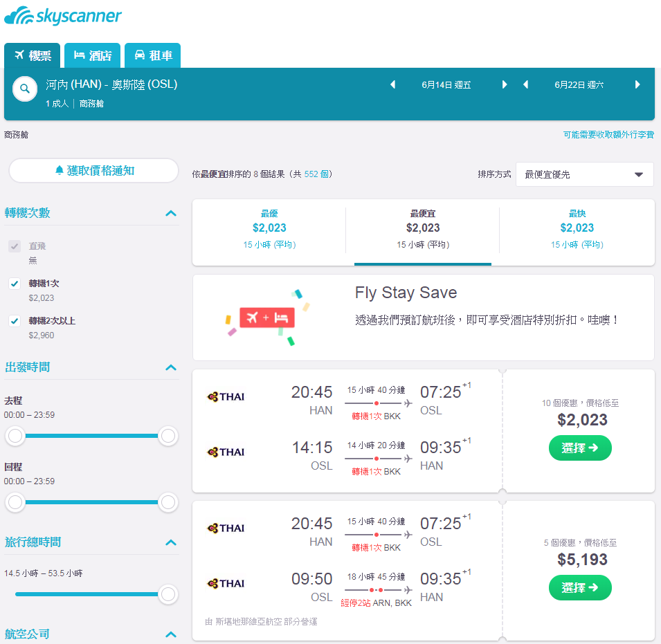Open the 最便宜優先 sort dropdown

[x=585, y=174]
